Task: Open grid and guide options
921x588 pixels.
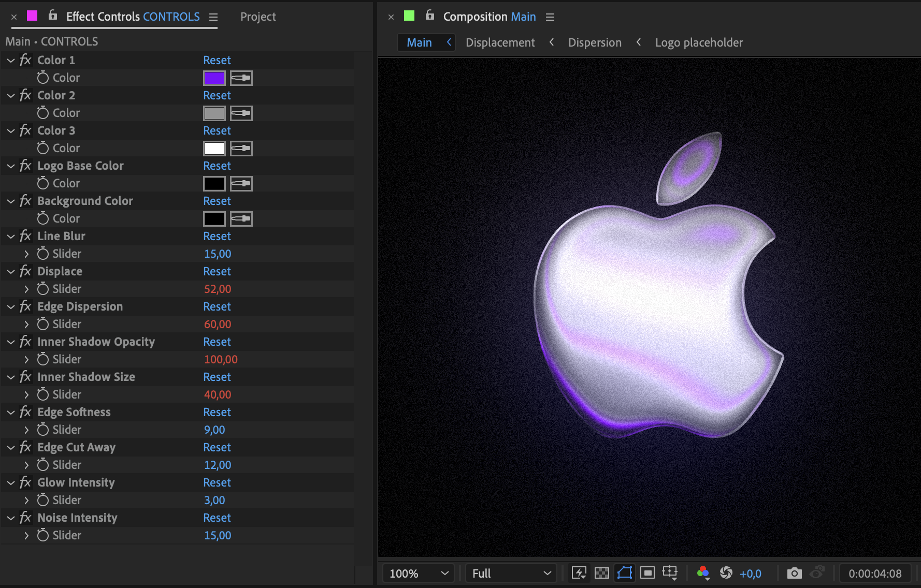Action: (x=670, y=572)
